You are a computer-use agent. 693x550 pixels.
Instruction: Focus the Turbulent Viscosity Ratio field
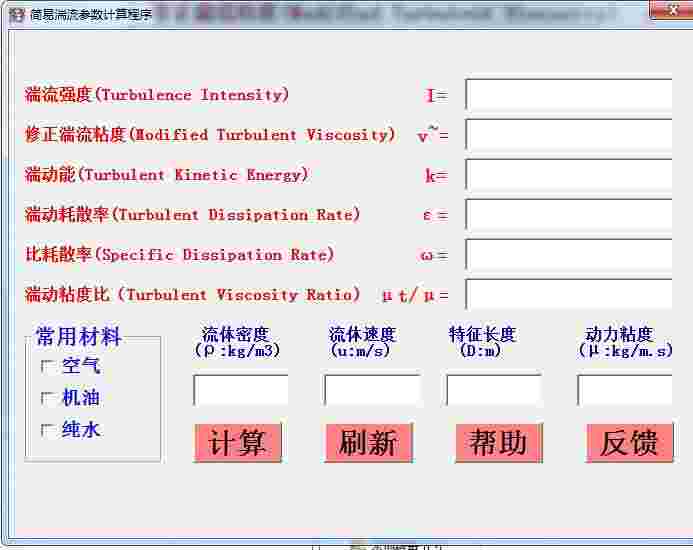[569, 294]
